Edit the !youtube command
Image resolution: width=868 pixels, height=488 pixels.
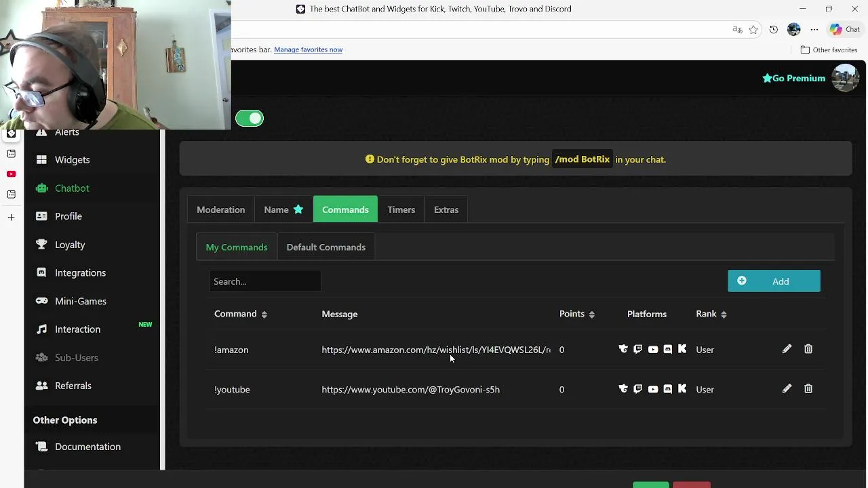(787, 388)
